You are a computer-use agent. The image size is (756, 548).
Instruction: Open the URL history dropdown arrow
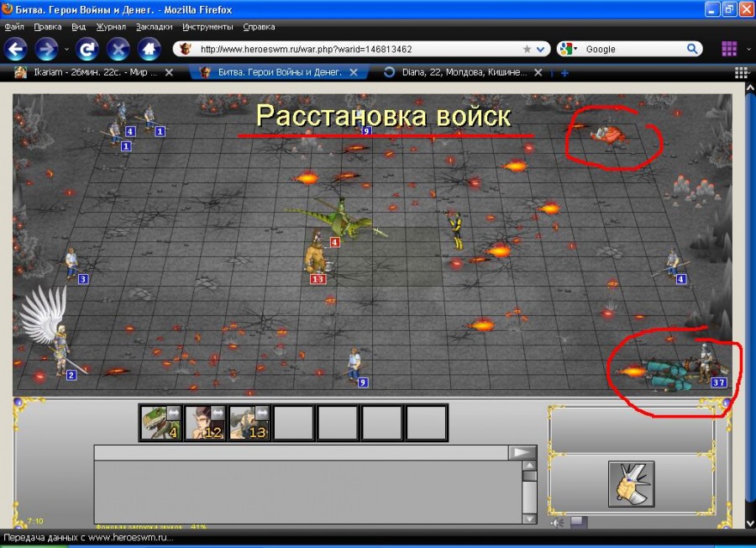[x=541, y=49]
